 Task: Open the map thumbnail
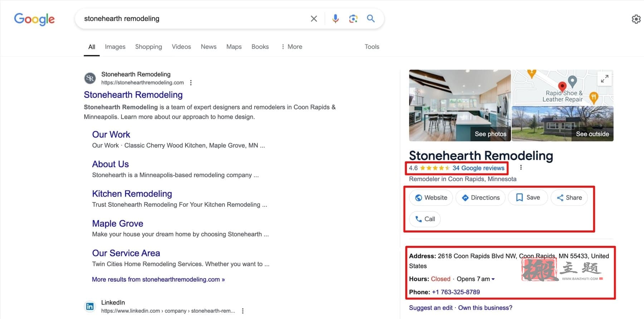coord(563,87)
